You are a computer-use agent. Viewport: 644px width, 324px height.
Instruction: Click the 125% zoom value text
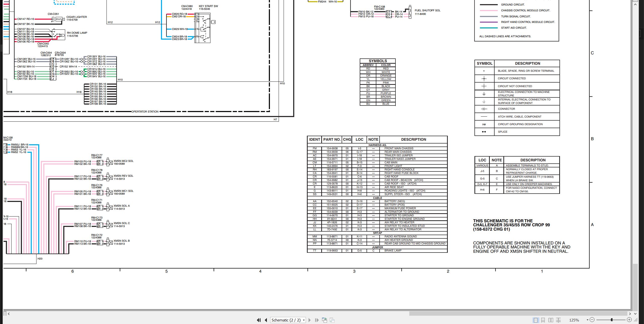(x=574, y=320)
